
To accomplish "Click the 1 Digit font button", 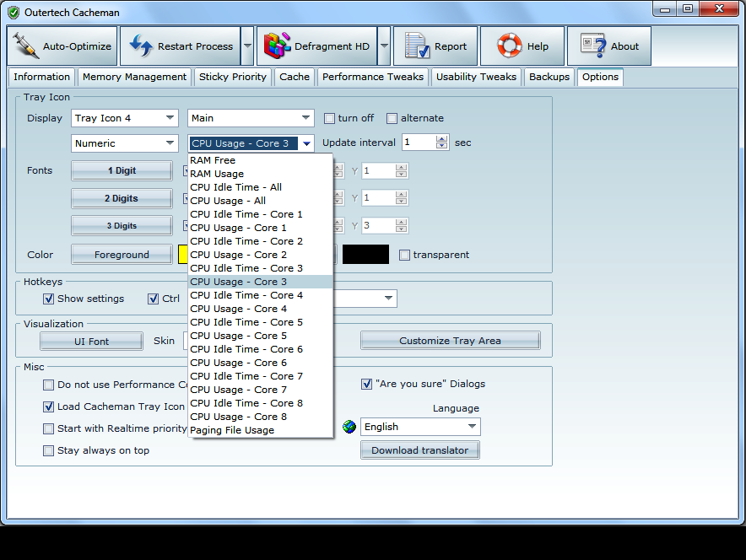I will (x=122, y=170).
